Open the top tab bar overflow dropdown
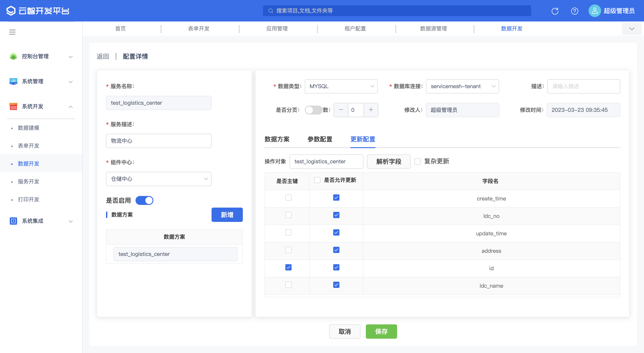 [631, 29]
